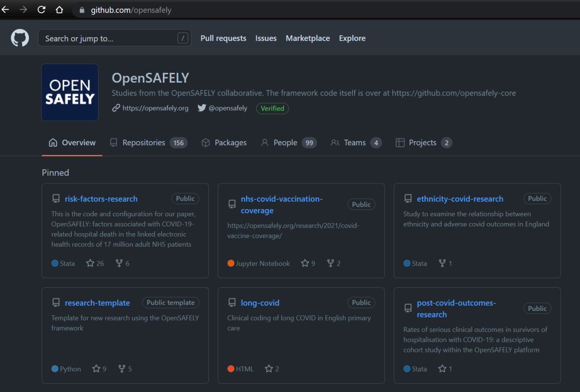Click the 156 repositories count badge
580x392 pixels.
pos(178,142)
